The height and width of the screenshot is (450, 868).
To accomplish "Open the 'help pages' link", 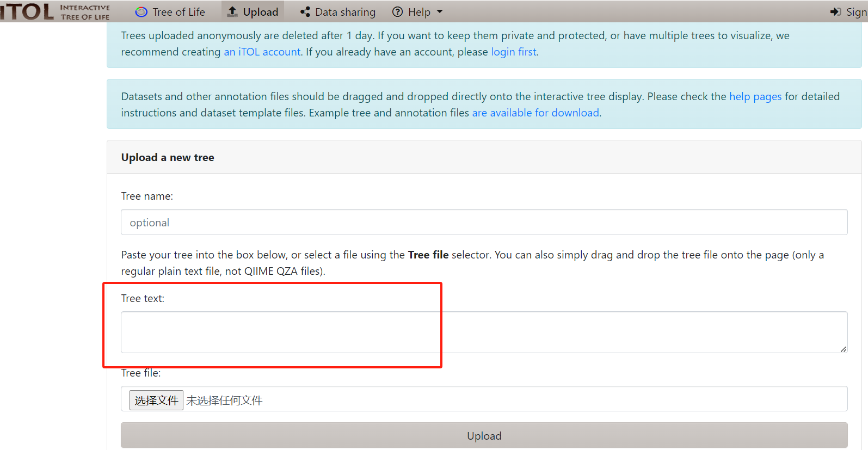I will (755, 96).
